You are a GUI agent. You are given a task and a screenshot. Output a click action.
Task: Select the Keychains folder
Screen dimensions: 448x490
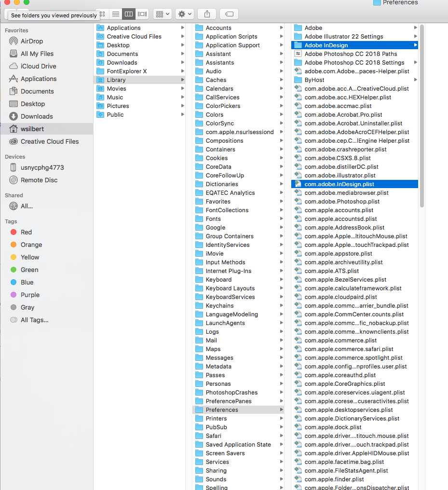(x=238, y=306)
